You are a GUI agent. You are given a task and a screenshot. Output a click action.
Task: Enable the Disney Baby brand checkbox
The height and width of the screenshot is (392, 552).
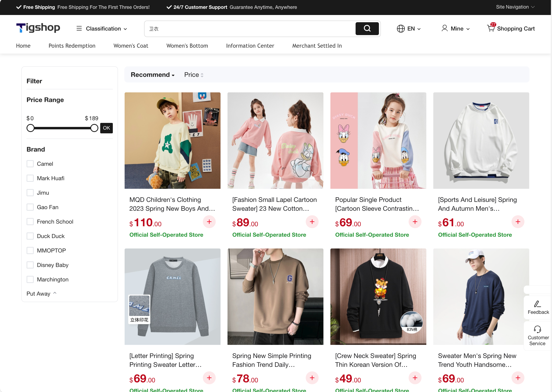30,265
